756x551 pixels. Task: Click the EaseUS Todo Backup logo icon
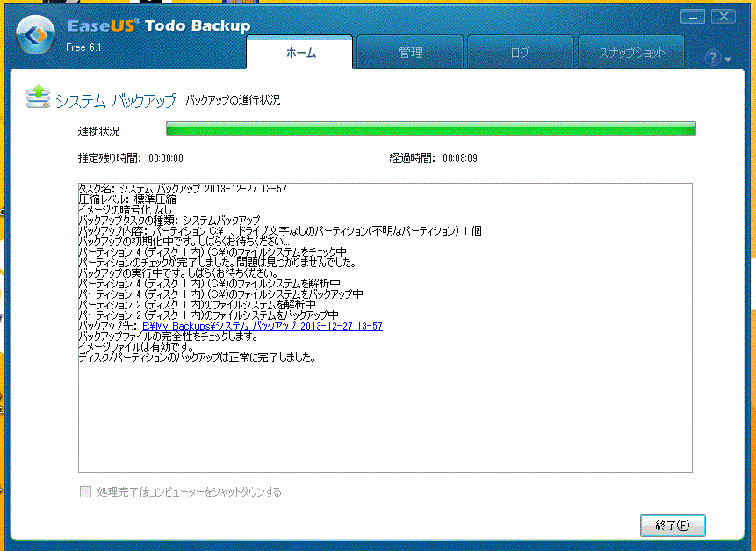35,35
